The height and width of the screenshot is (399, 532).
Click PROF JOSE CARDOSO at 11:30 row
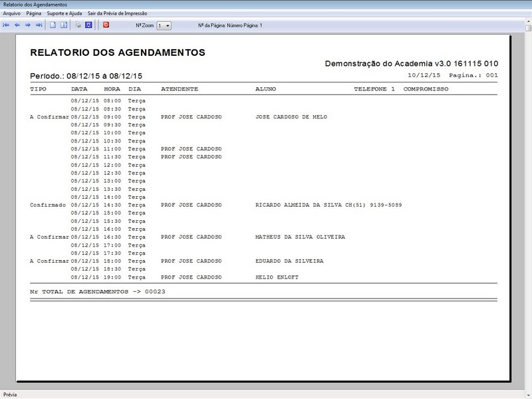(x=192, y=157)
